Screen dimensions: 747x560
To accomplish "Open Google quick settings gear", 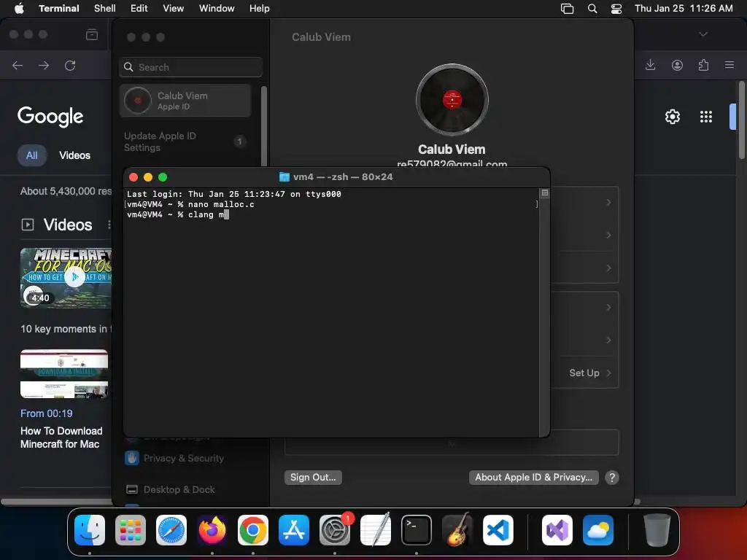I will coord(672,117).
